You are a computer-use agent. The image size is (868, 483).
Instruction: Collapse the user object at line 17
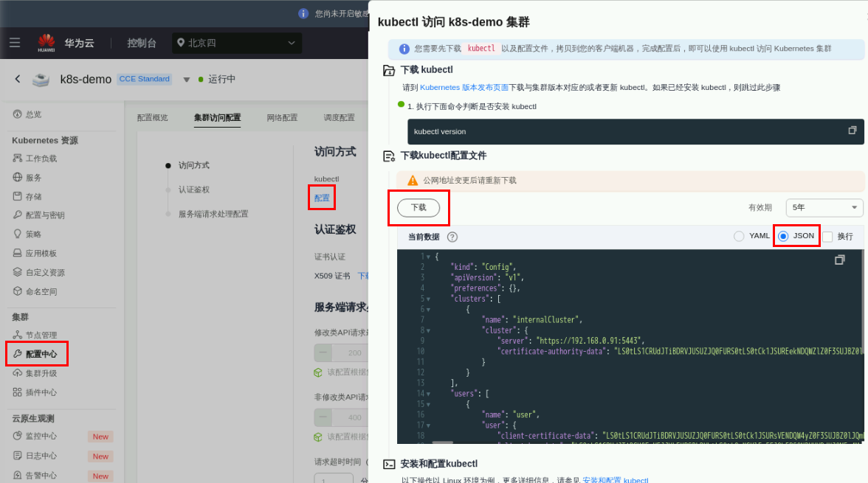(428, 425)
